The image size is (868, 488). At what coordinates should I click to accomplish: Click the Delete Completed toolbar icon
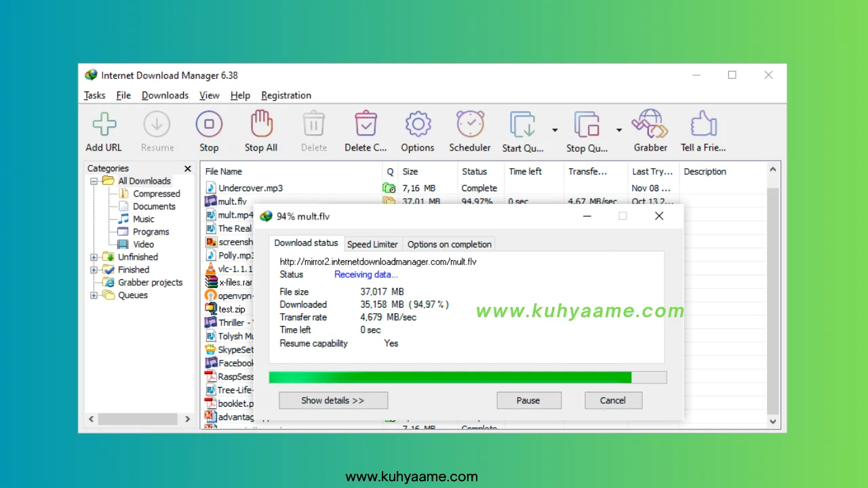coord(366,125)
